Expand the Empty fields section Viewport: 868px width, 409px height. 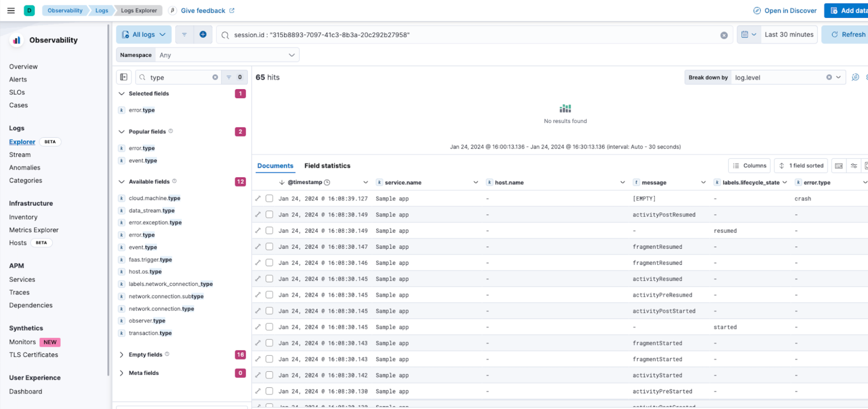(x=121, y=354)
